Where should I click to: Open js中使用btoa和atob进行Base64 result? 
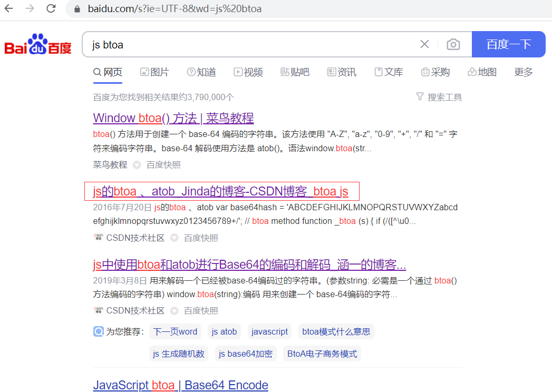click(x=249, y=264)
